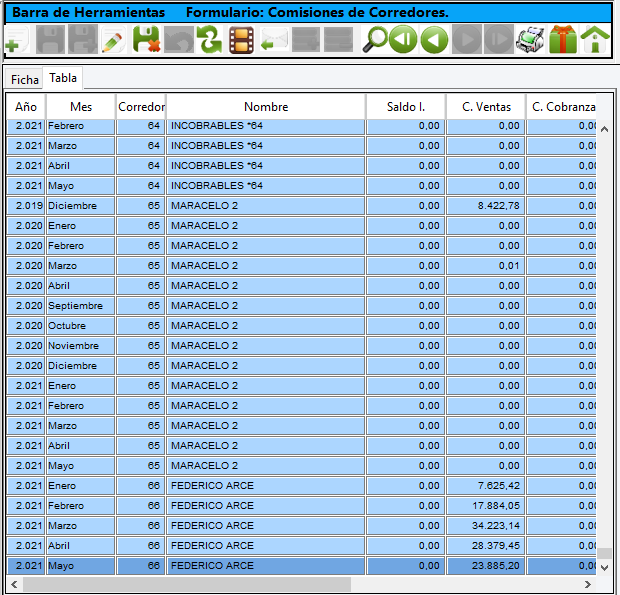Click Abril in the INCOBRABLES *64 row

pos(81,166)
